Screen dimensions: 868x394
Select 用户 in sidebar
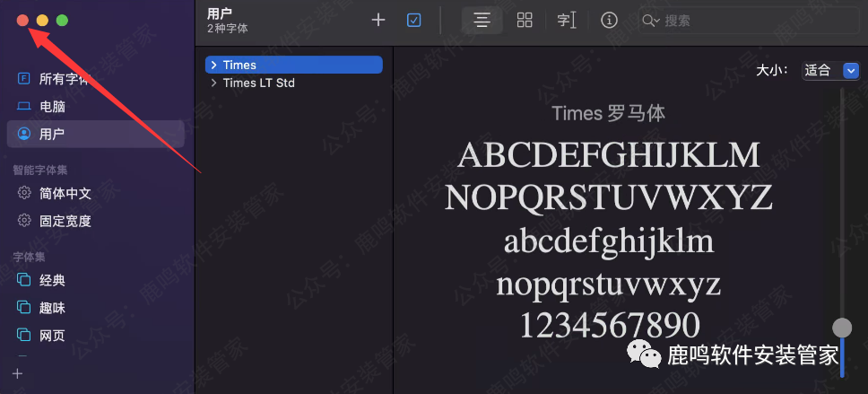pos(95,134)
